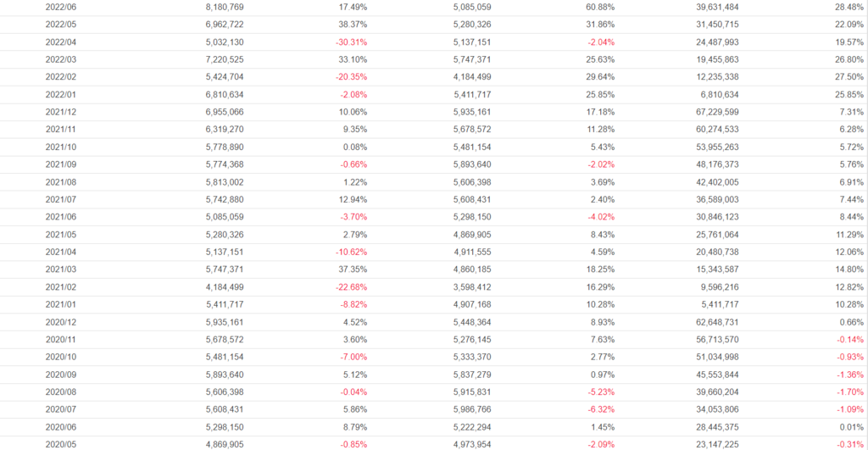Click the 2022/01 date cell
Screen dimensions: 868x450
point(61,94)
